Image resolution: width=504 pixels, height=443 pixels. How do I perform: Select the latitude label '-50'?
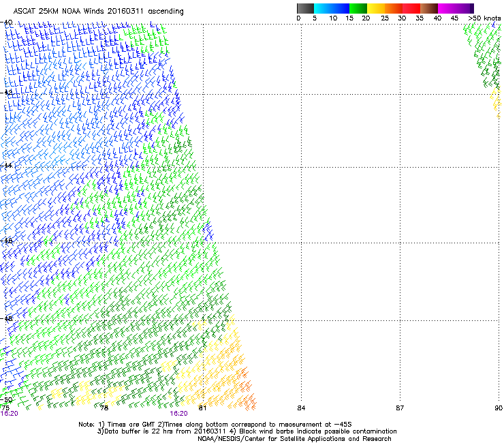[7, 399]
